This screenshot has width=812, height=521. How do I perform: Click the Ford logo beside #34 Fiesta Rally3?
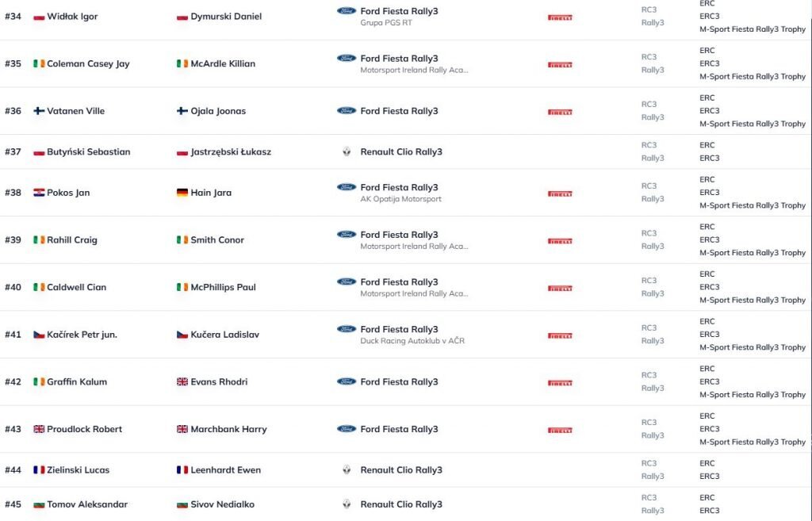point(347,11)
